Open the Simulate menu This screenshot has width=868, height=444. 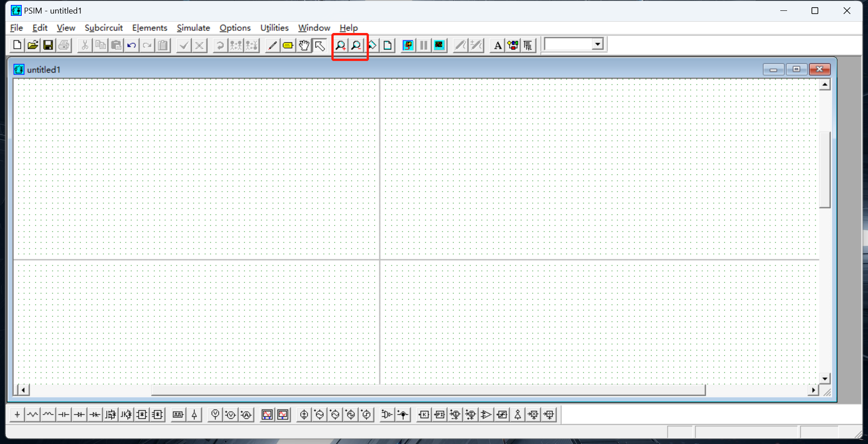[193, 28]
